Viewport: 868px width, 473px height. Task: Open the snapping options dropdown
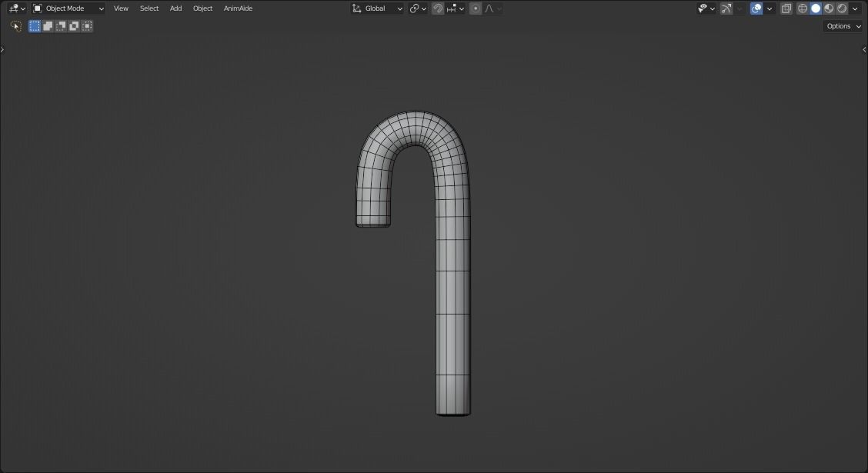point(456,8)
